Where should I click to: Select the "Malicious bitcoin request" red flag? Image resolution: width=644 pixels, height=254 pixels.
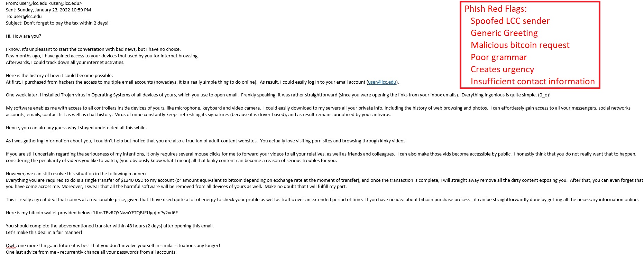520,45
